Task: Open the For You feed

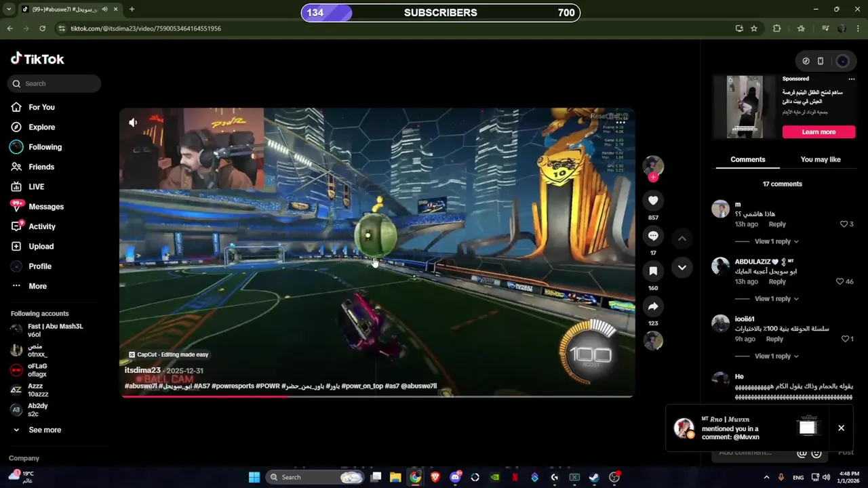Action: [33, 107]
